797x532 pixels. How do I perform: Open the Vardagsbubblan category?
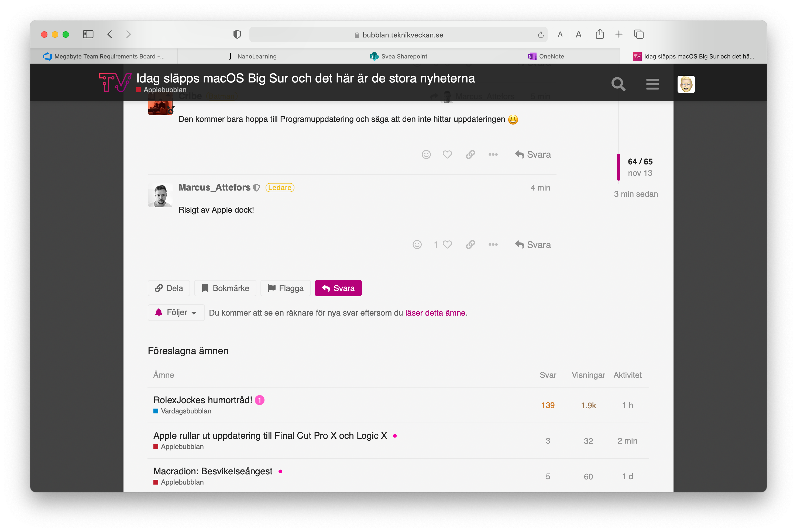tap(182, 411)
